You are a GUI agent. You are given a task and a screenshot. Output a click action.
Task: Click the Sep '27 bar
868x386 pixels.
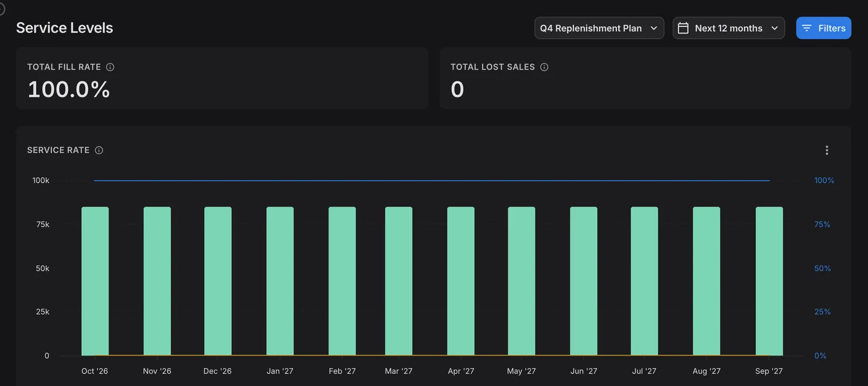[x=769, y=281]
